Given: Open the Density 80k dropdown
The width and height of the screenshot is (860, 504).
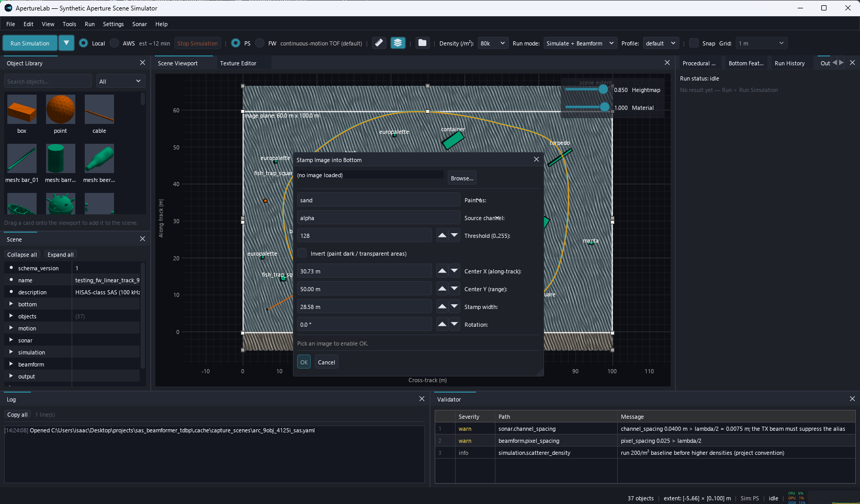Looking at the screenshot, I should click(493, 43).
